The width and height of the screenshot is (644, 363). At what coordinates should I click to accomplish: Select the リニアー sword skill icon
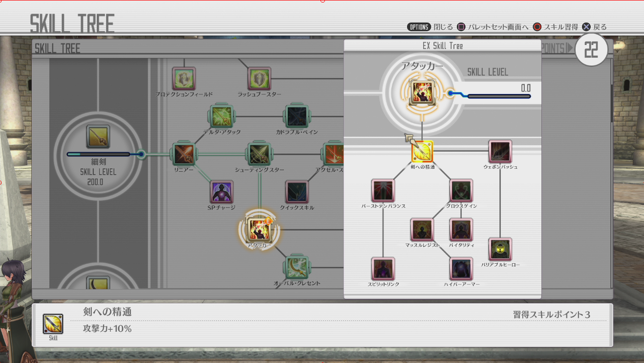(x=184, y=154)
